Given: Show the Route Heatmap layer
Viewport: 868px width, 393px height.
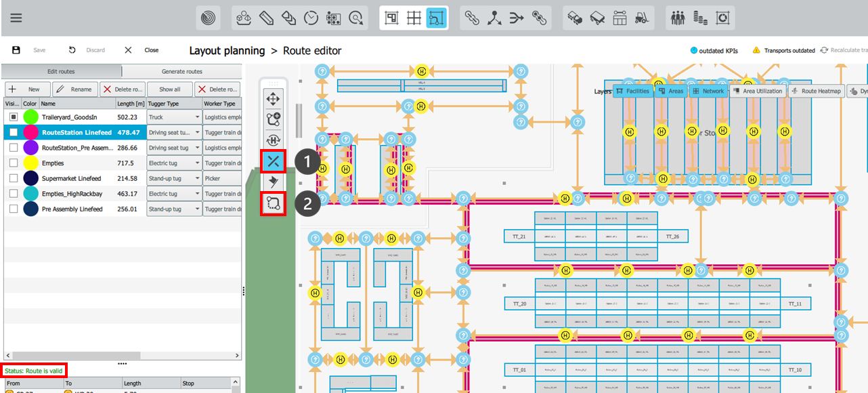Looking at the screenshot, I should 817,91.
